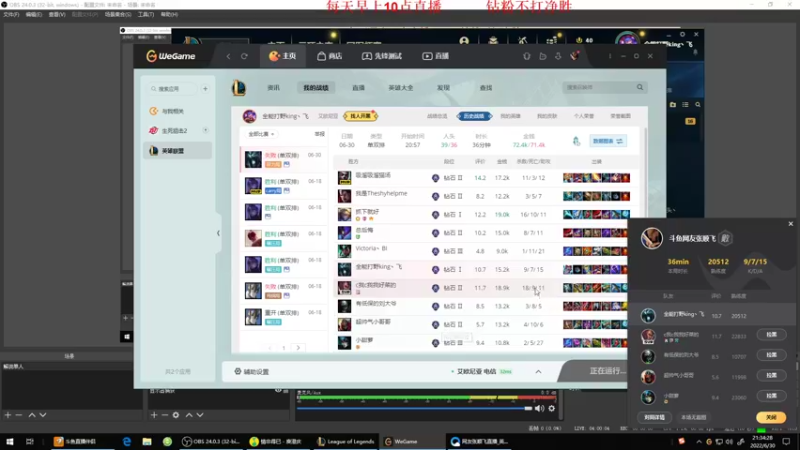Open the 先锋测试 tab
800x450 pixels.
(x=382, y=56)
